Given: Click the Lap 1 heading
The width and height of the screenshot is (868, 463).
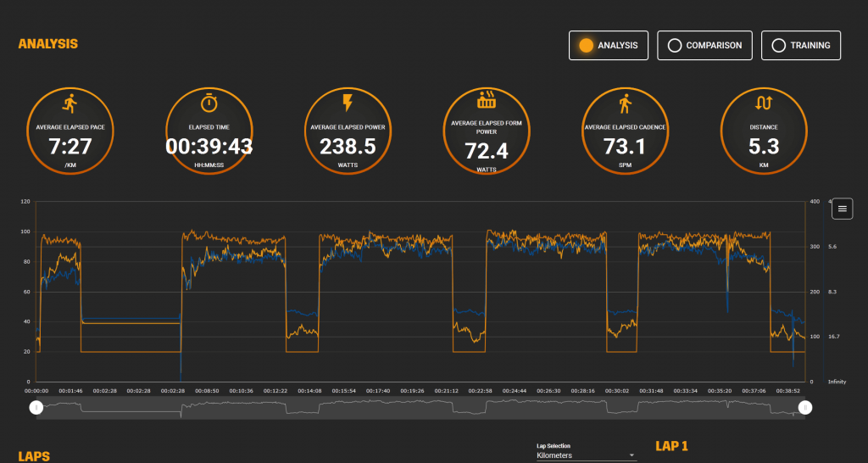Looking at the screenshot, I should (x=671, y=446).
